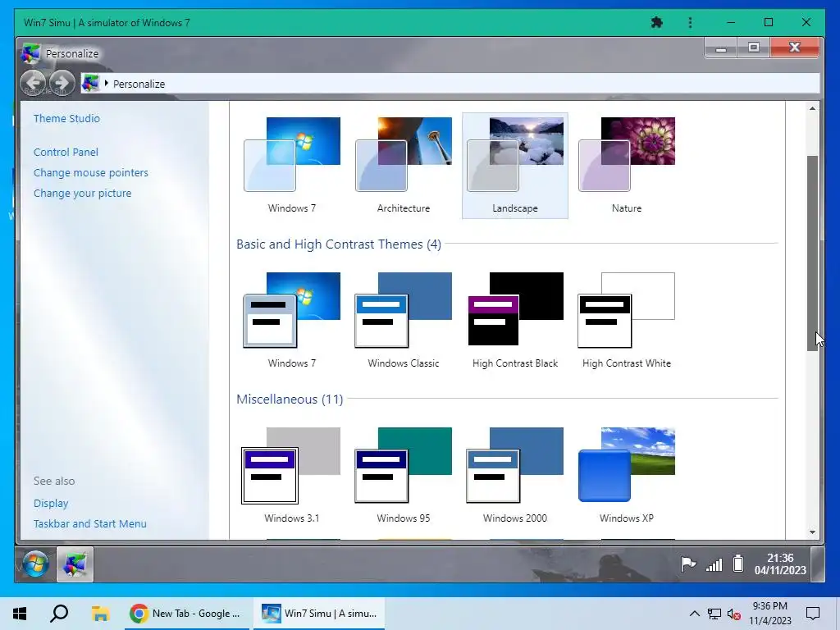The image size is (840, 630).
Task: Click the Windows 10 clock 9:36 PM
Action: 769,614
